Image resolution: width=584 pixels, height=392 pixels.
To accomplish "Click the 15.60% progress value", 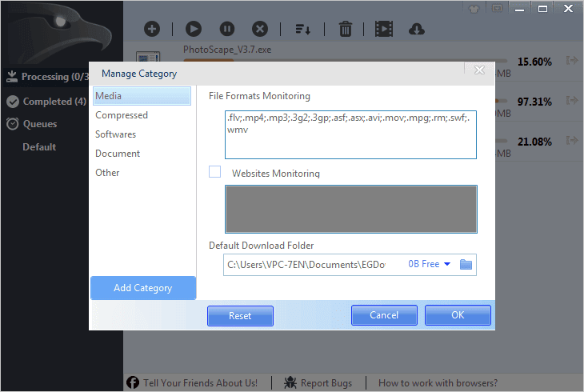I will [534, 62].
